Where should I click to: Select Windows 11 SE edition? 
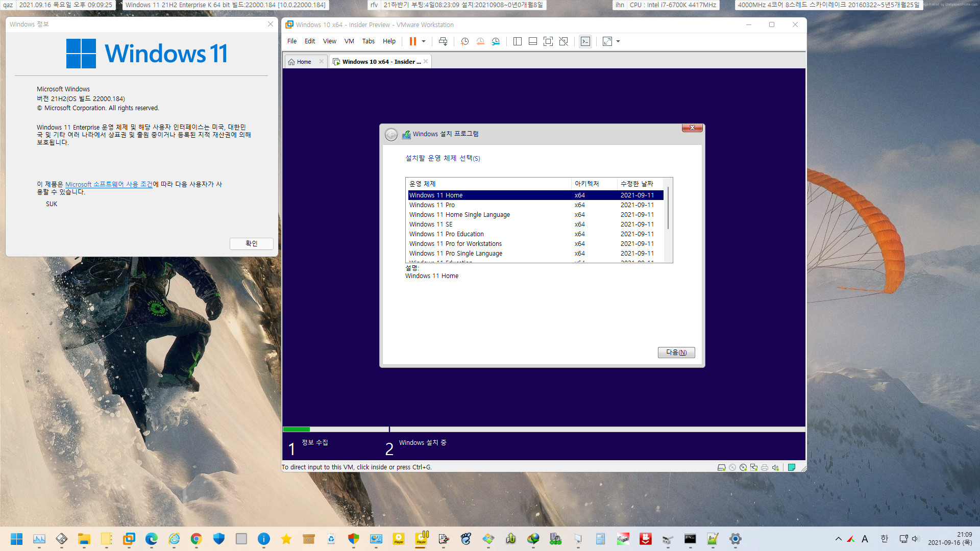tap(535, 224)
